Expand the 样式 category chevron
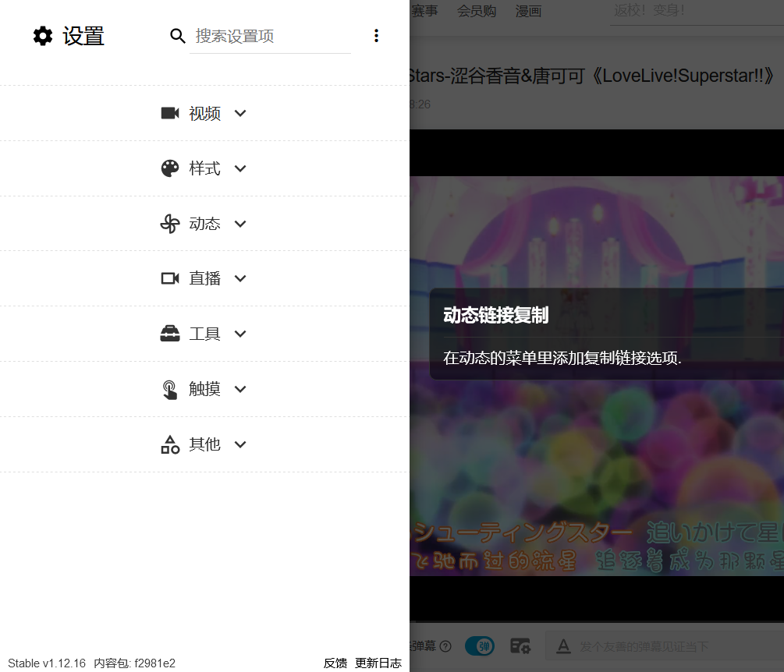The height and width of the screenshot is (672, 784). 240,168
